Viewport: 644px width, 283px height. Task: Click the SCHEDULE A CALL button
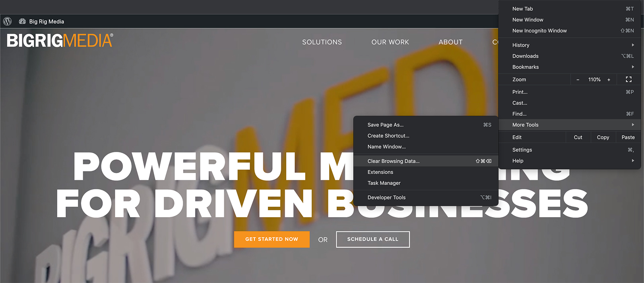coord(373,239)
